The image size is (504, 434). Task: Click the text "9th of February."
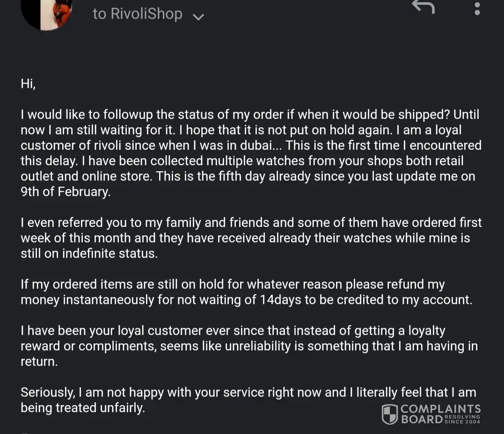tap(66, 192)
